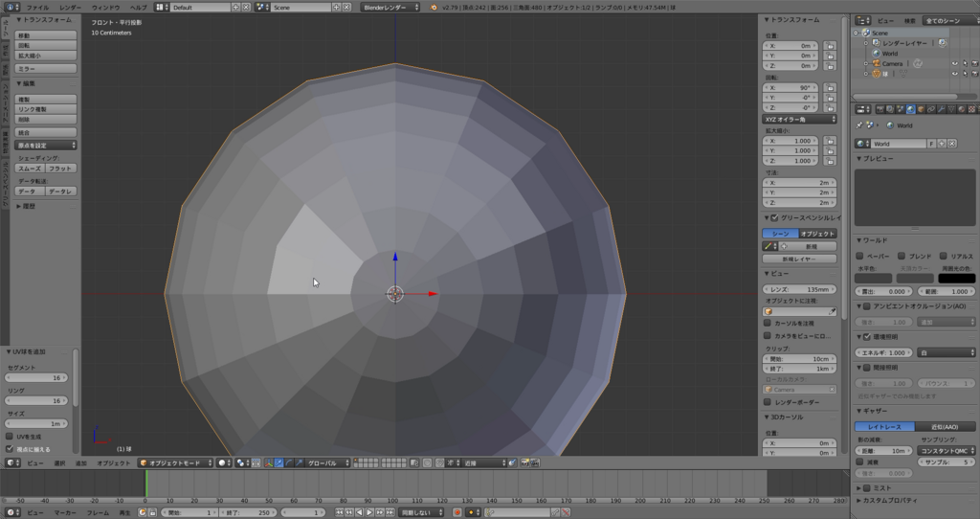Open the Material properties sphere icon
The width and height of the screenshot is (980, 519).
[x=961, y=109]
